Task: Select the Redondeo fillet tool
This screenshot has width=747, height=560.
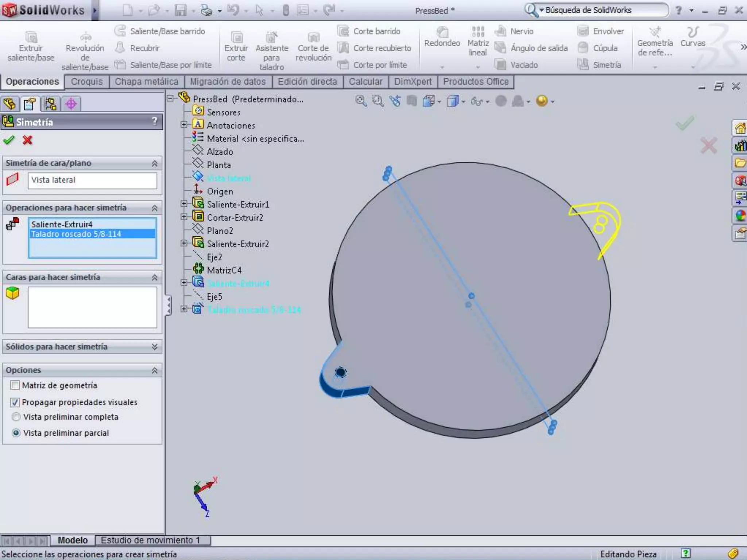Action: [x=442, y=33]
